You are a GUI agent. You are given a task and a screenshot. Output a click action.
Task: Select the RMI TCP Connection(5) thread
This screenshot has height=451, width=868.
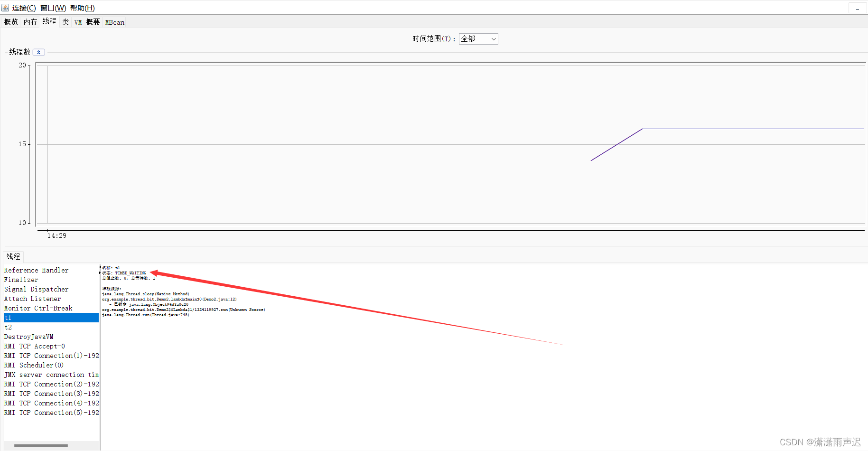tap(51, 413)
